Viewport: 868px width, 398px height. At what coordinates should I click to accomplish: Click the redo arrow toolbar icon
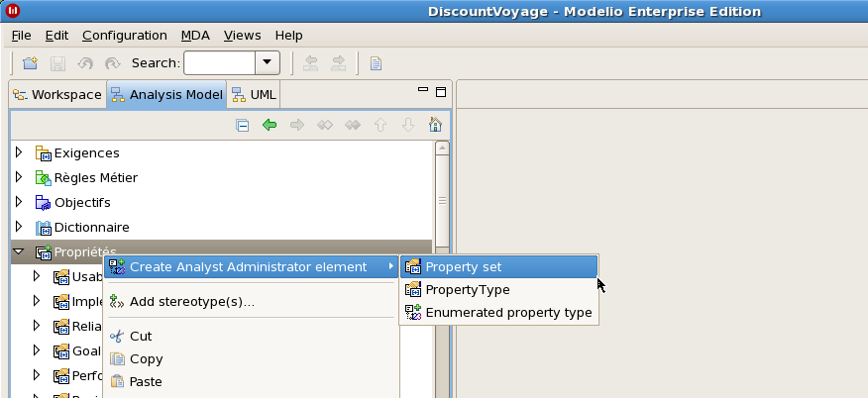point(112,63)
